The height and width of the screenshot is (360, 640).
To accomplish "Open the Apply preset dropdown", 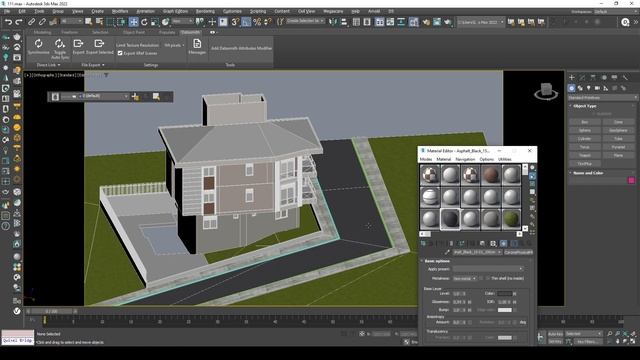I will pos(488,269).
